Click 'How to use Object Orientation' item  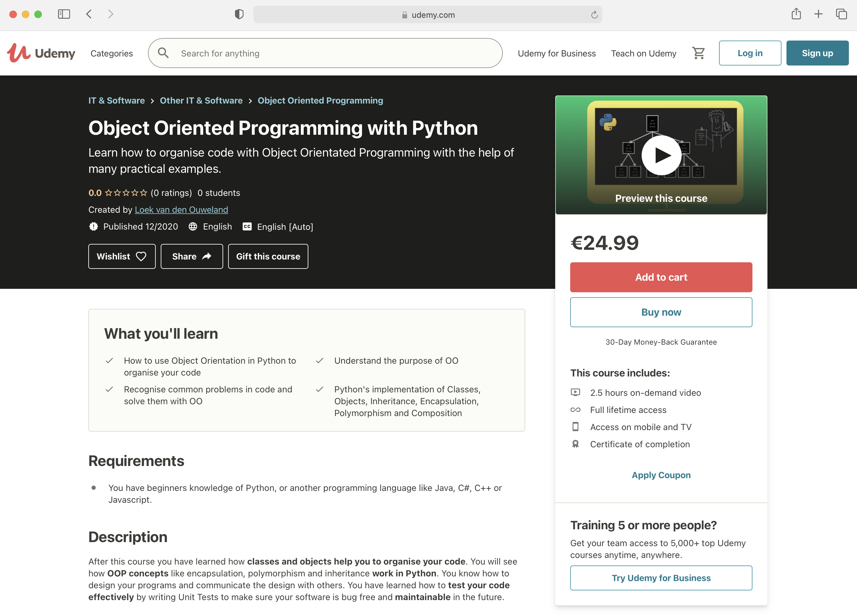210,366
